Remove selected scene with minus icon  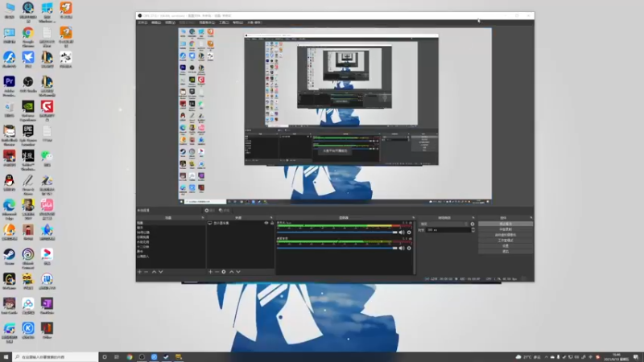point(147,272)
